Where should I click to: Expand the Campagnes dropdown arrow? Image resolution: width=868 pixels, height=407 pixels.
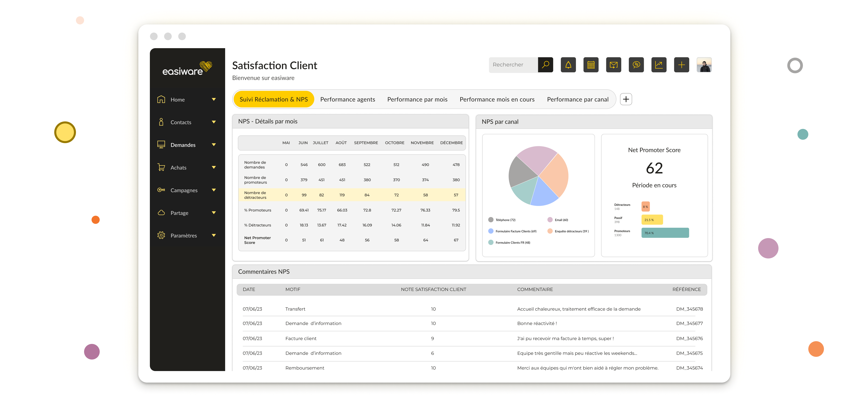(x=214, y=190)
